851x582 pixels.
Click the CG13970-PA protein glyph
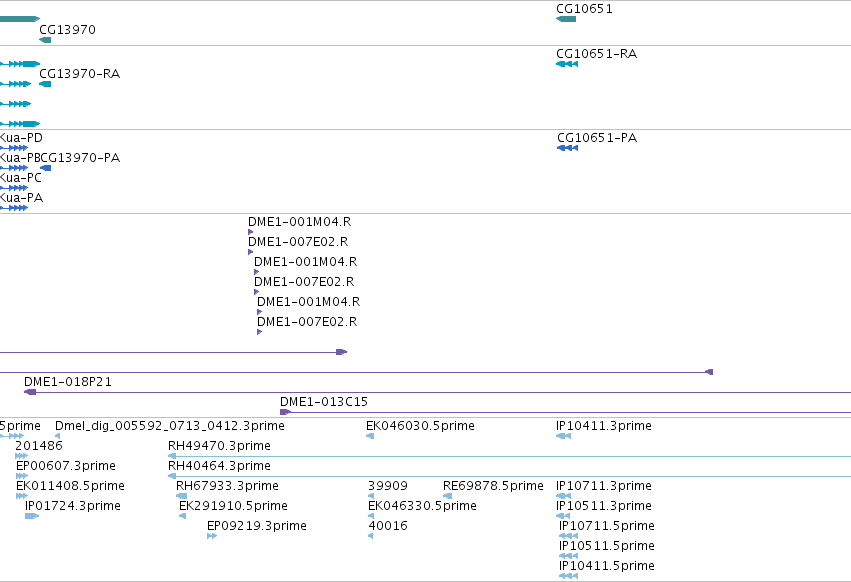click(x=46, y=168)
